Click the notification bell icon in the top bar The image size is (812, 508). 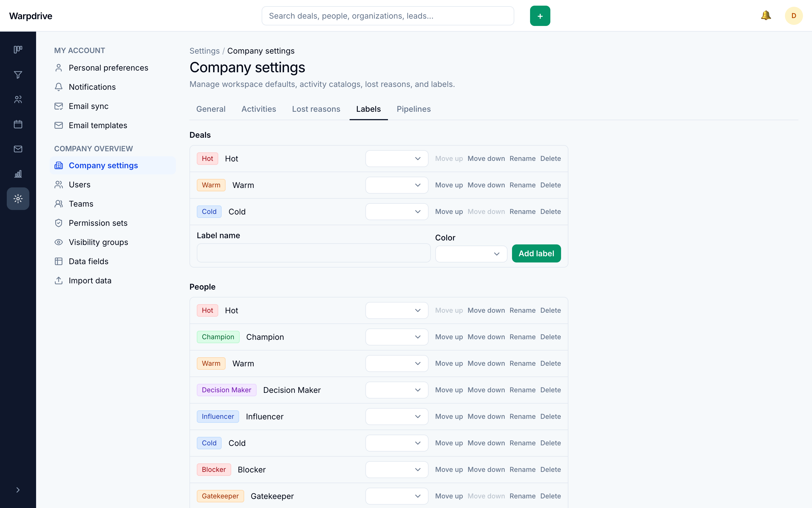pyautogui.click(x=766, y=16)
